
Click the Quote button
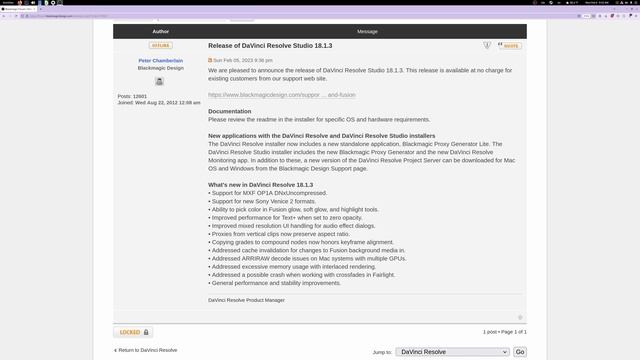[x=509, y=46]
